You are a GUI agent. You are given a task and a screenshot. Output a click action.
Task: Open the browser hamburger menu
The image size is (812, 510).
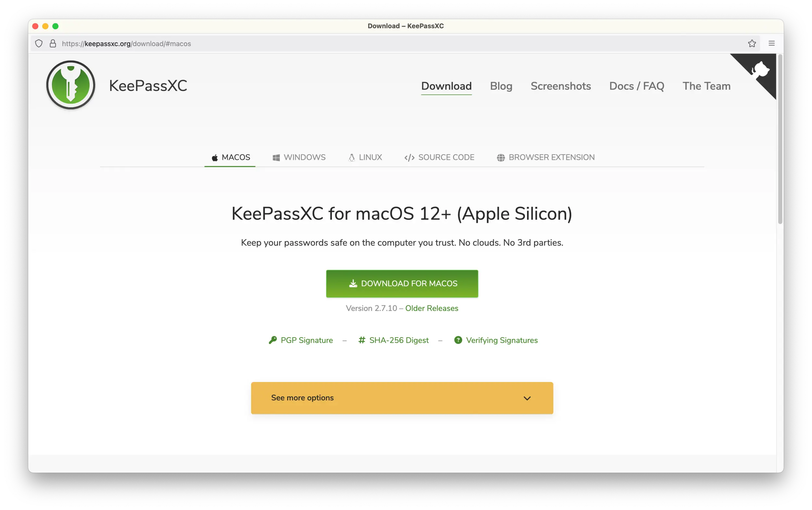(772, 43)
